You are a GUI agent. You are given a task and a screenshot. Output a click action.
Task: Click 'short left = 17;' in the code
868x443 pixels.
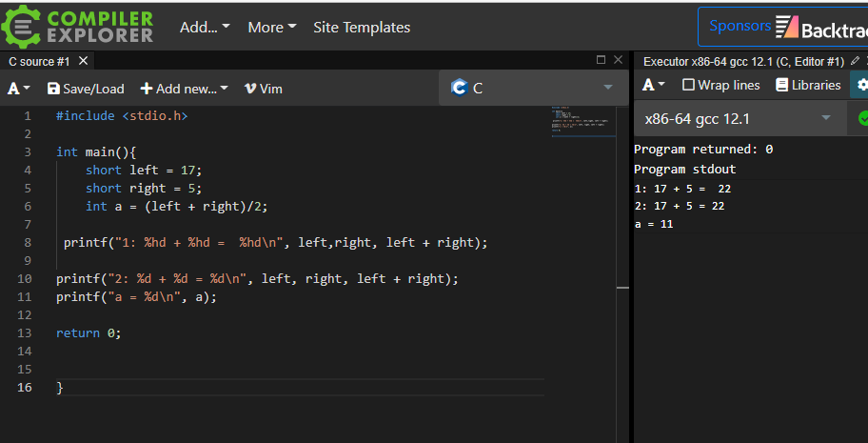coord(144,170)
